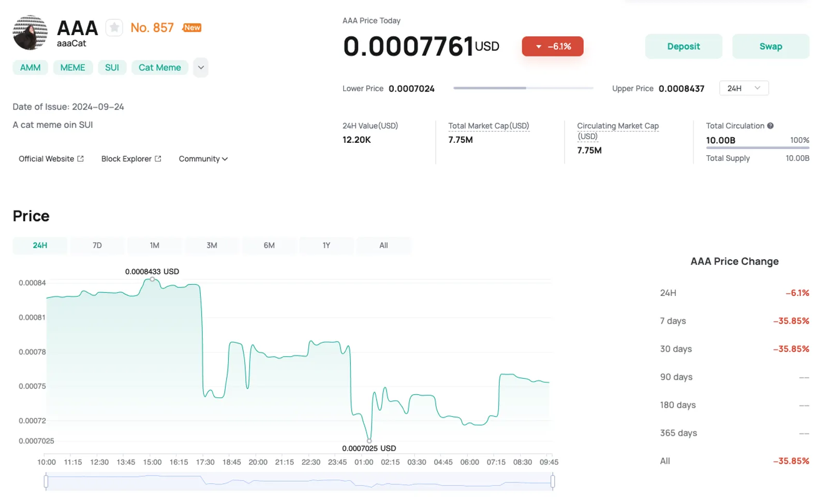Switch chart to 24H tab
Viewport: 828px width, 504px height.
pos(40,245)
